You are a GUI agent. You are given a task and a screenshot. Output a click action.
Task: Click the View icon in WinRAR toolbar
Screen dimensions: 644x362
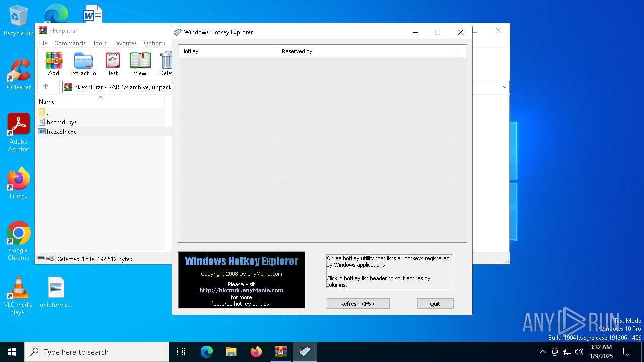pos(140,64)
